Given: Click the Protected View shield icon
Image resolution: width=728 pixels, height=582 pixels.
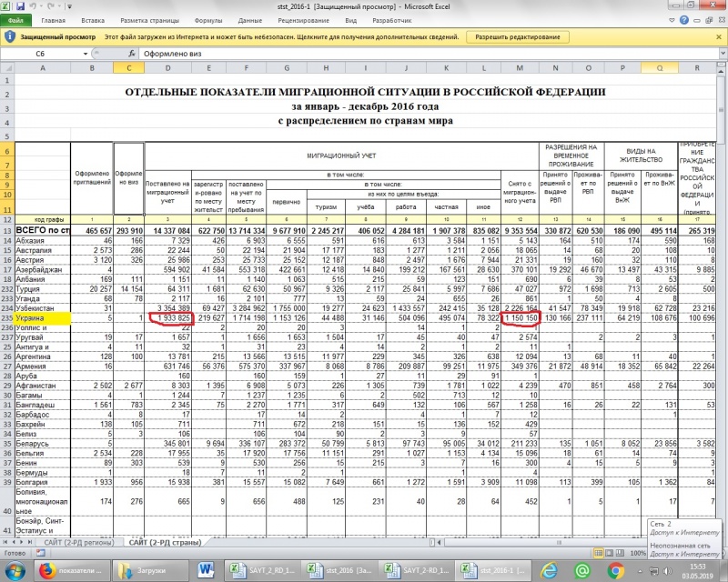Looking at the screenshot, I should point(10,36).
